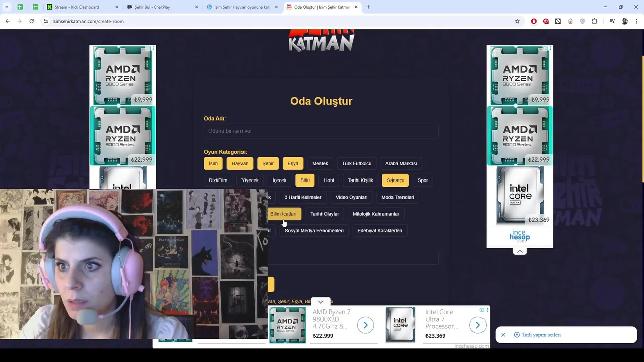This screenshot has width=644, height=362.
Task: Open the Intel Core Ultra 7 ad arrow
Action: point(478,325)
